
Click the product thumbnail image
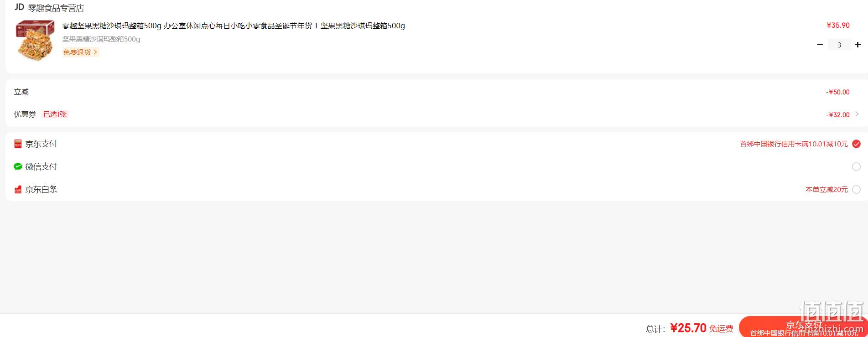tap(35, 40)
